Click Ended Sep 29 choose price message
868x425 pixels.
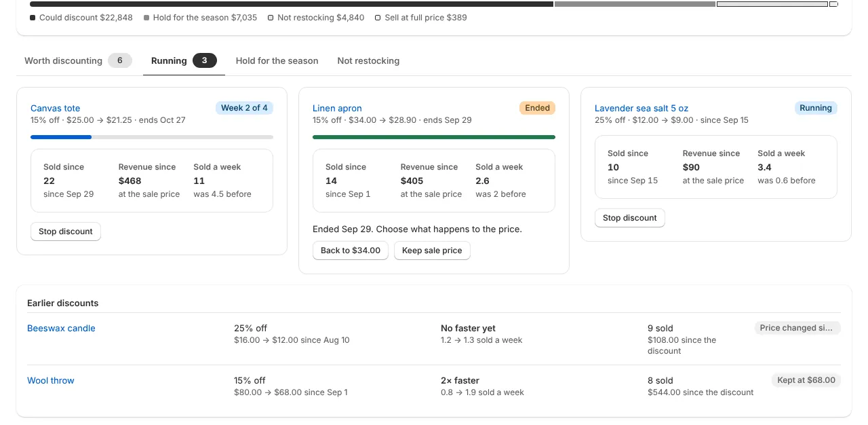tap(417, 229)
